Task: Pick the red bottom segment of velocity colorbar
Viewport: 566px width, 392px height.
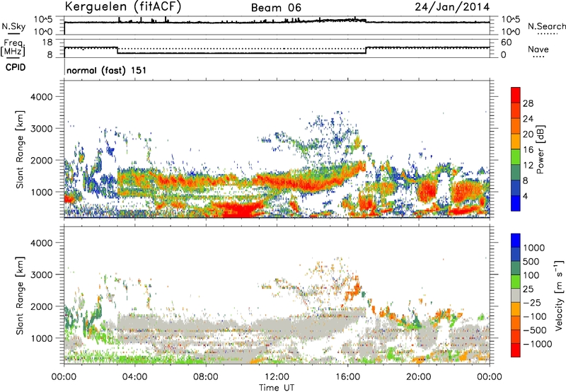Action: [x=516, y=350]
